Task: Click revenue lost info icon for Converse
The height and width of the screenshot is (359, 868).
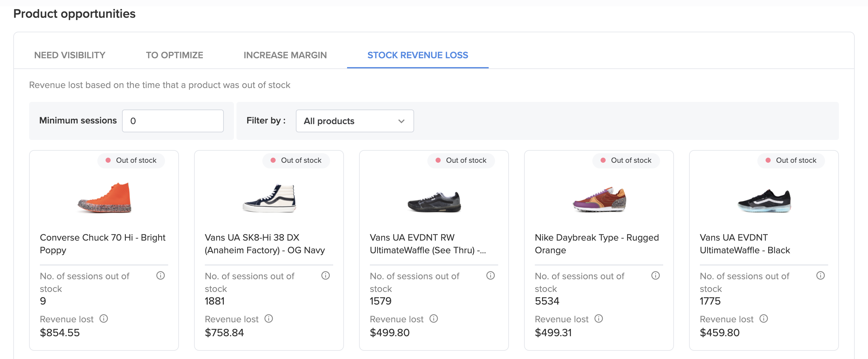Action: (103, 318)
